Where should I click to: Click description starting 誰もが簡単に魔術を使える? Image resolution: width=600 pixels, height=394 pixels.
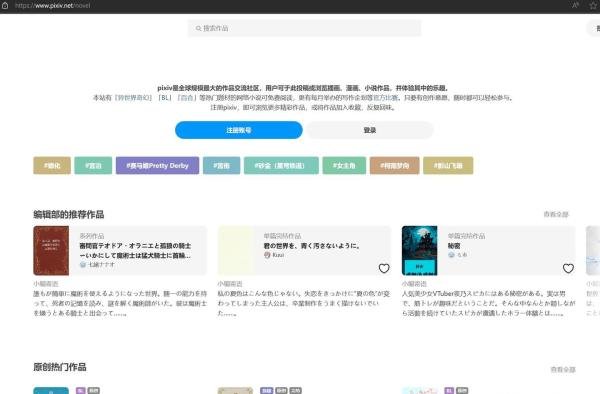tap(120, 303)
